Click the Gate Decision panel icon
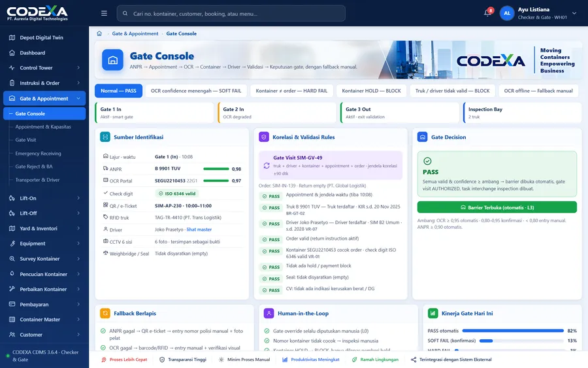The width and height of the screenshot is (588, 368). point(422,137)
